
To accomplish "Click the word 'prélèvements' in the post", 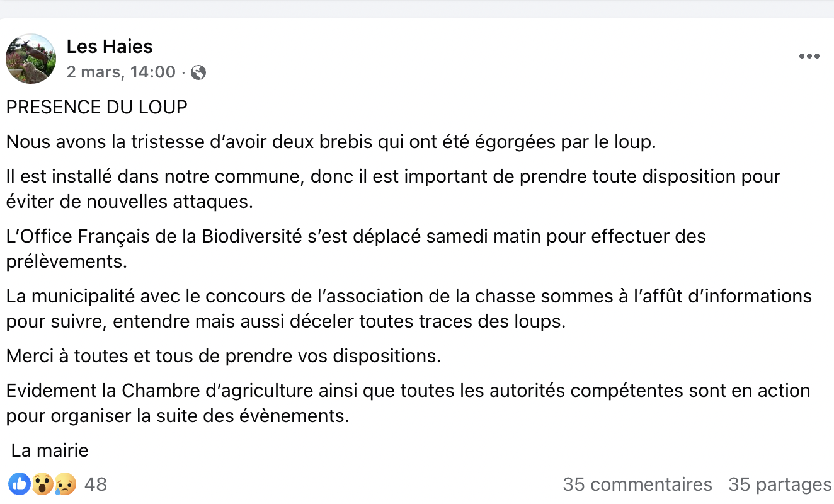I will point(67,261).
